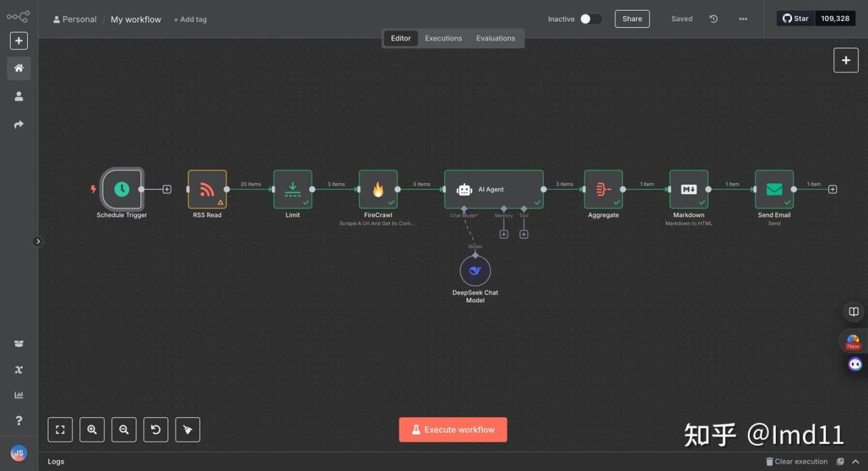Zoom in on the canvas
868x471 pixels.
point(92,430)
